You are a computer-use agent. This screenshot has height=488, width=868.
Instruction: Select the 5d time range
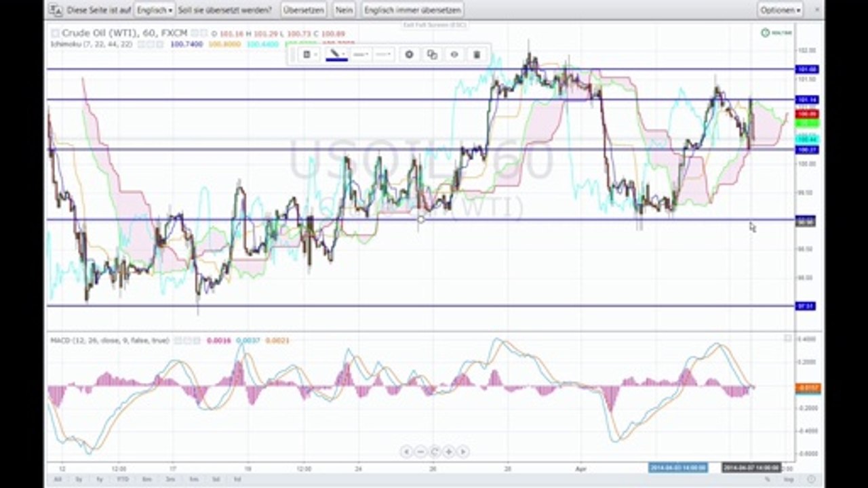216,479
